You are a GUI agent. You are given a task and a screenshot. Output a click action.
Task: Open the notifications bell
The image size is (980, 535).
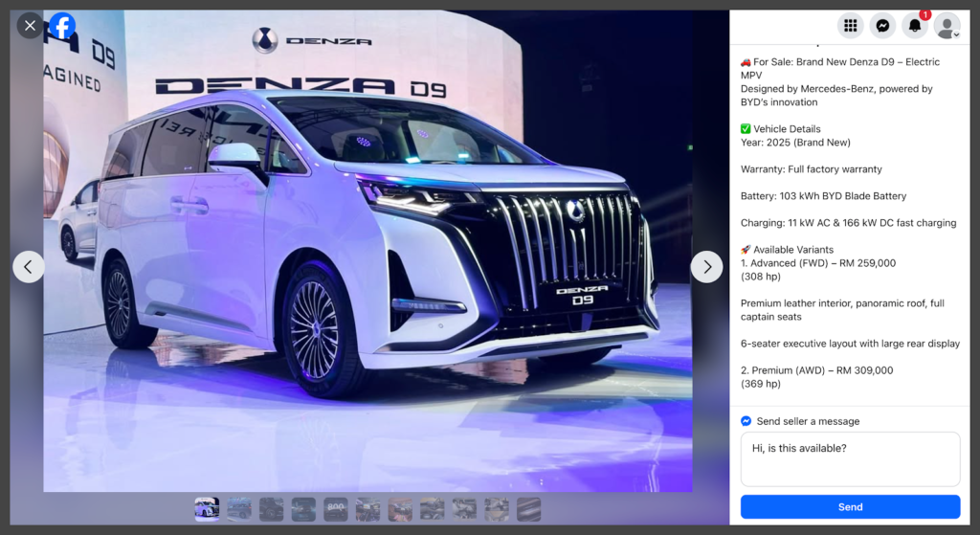point(915,26)
